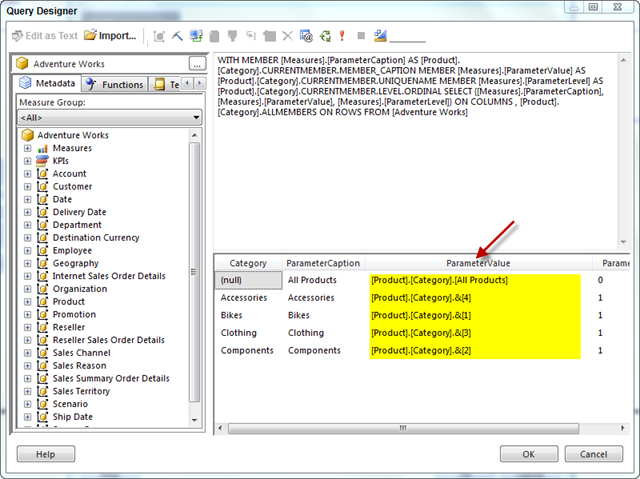Click the Adventure Works cube icon at top

pyautogui.click(x=22, y=64)
